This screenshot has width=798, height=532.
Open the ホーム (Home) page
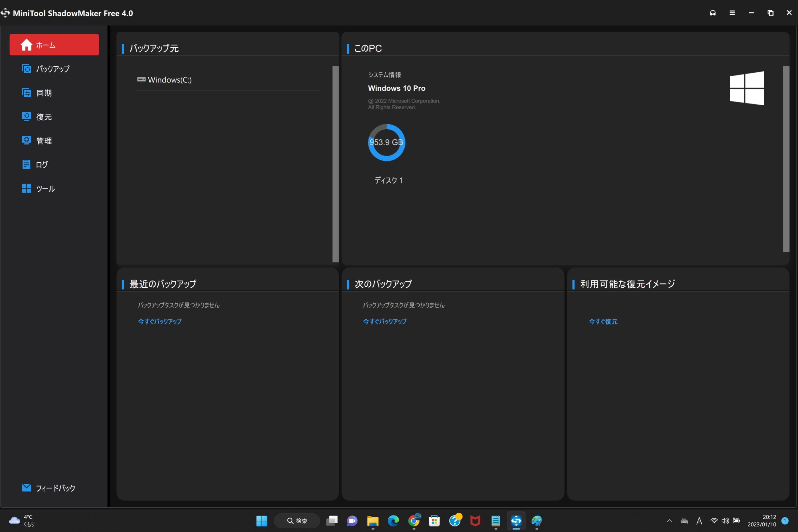coord(54,45)
